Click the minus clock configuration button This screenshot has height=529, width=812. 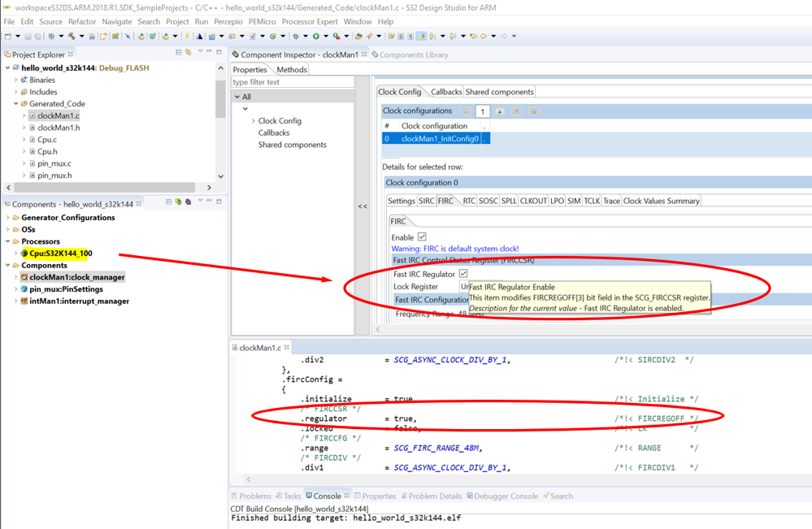pyautogui.click(x=466, y=111)
